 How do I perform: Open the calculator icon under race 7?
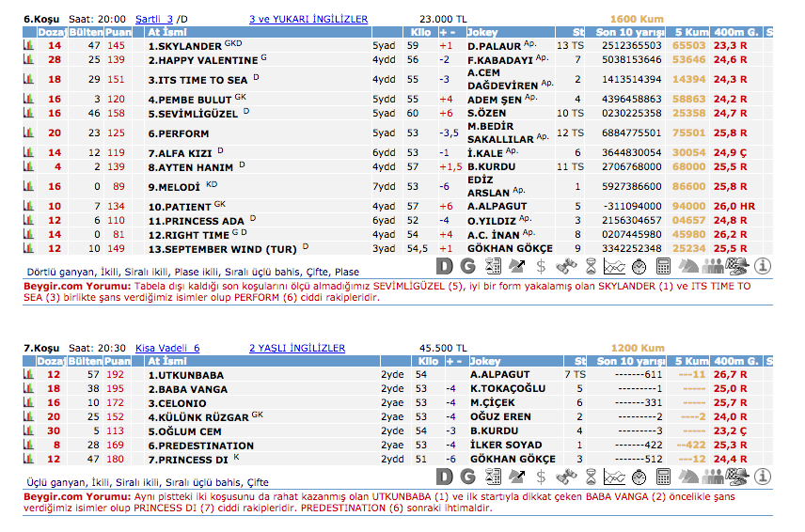click(x=664, y=477)
